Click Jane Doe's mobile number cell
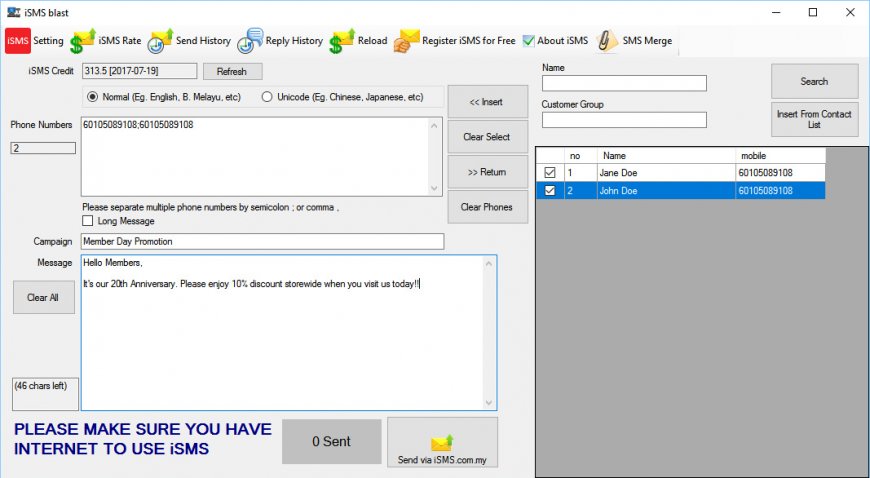 tap(780, 173)
